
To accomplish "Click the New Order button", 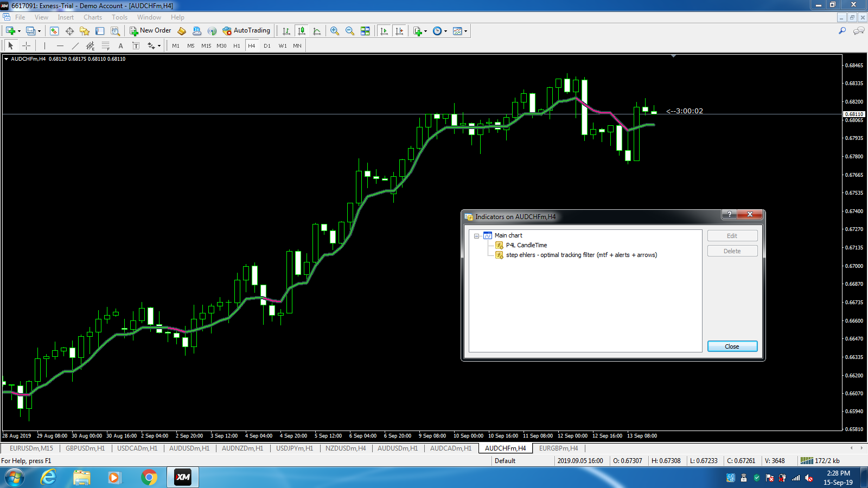I will click(x=150, y=31).
